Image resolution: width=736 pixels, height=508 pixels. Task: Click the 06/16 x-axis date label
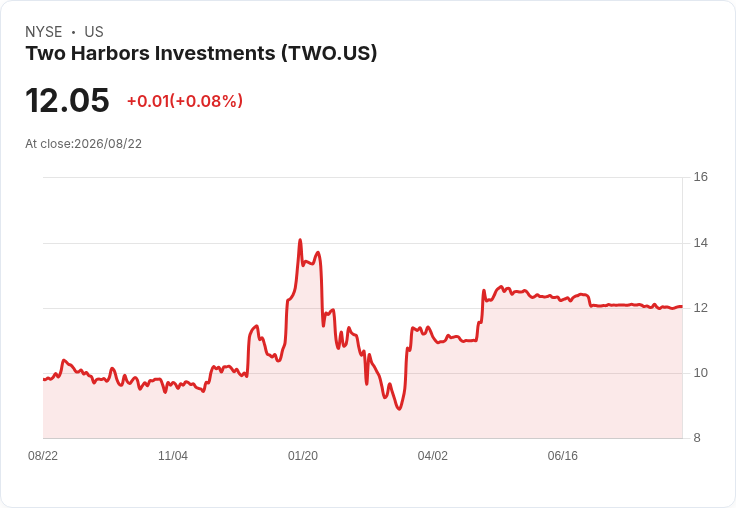562,456
